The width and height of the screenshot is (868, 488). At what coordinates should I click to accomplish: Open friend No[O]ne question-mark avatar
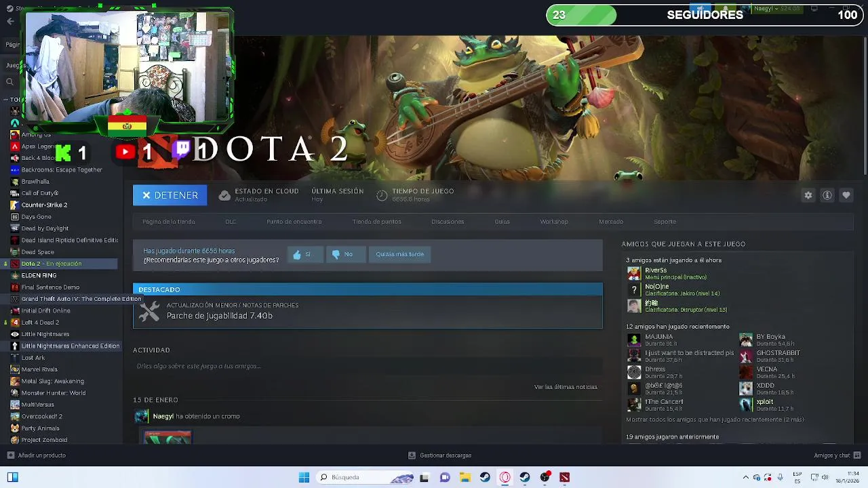click(634, 289)
